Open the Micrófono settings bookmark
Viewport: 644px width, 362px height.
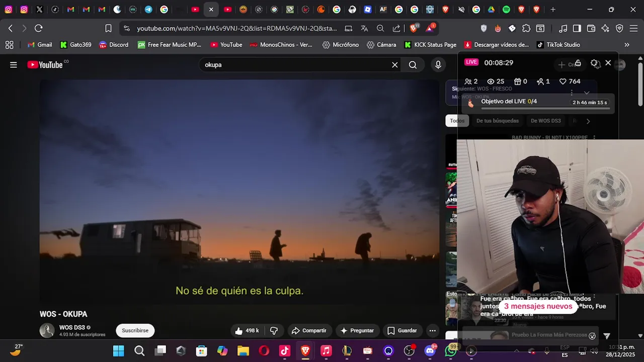[341, 45]
